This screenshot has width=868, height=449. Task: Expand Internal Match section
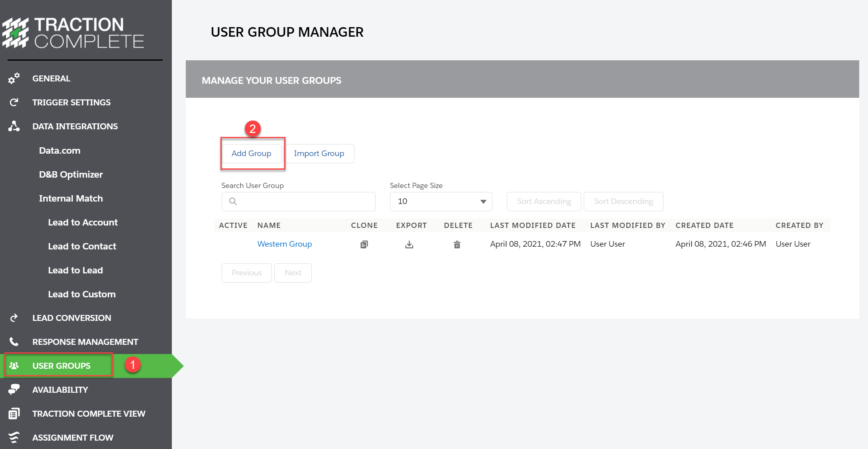coord(71,198)
